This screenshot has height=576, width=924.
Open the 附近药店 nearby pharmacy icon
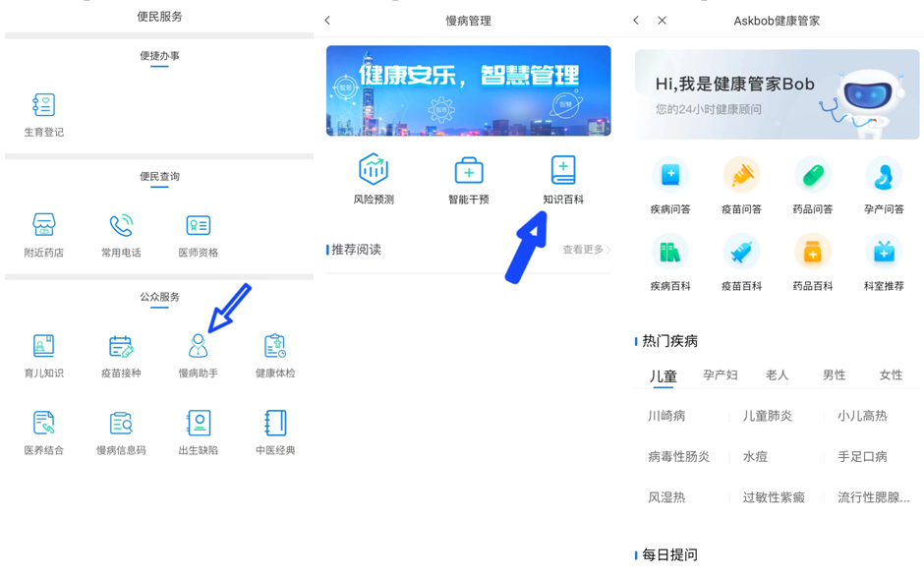(43, 225)
